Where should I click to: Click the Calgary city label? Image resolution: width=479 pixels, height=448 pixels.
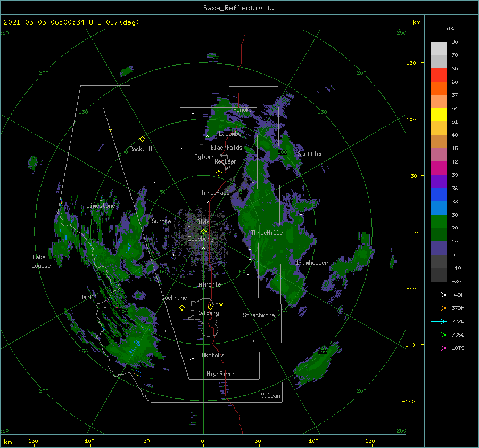[x=208, y=313]
